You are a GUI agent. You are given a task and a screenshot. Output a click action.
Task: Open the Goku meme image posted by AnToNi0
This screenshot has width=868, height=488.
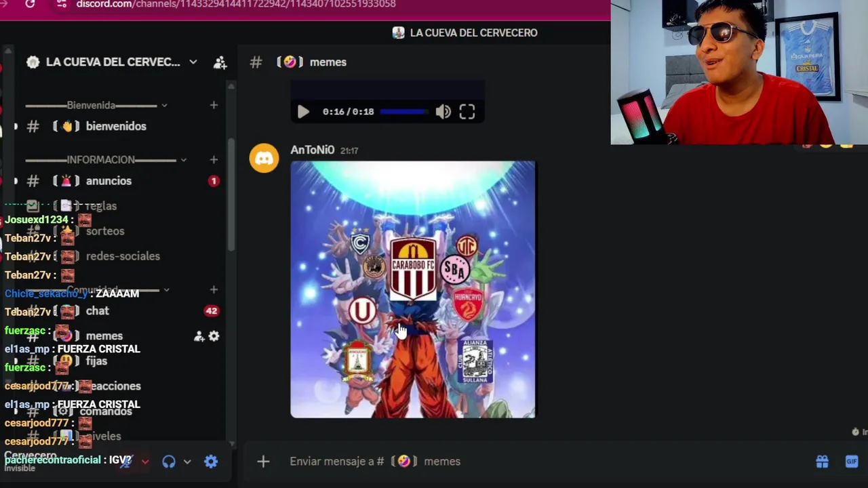[413, 289]
